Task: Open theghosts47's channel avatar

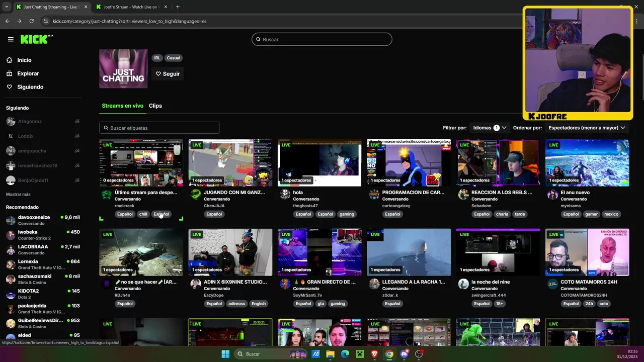Action: click(x=285, y=195)
